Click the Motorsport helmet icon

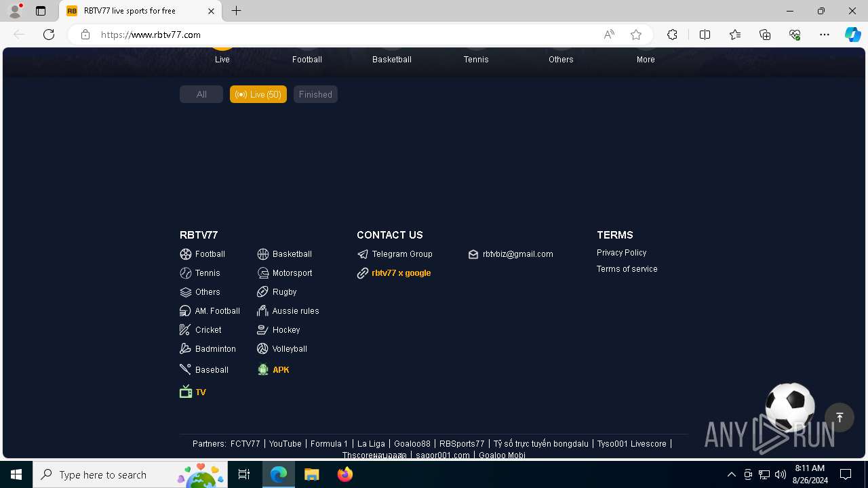pyautogui.click(x=263, y=273)
